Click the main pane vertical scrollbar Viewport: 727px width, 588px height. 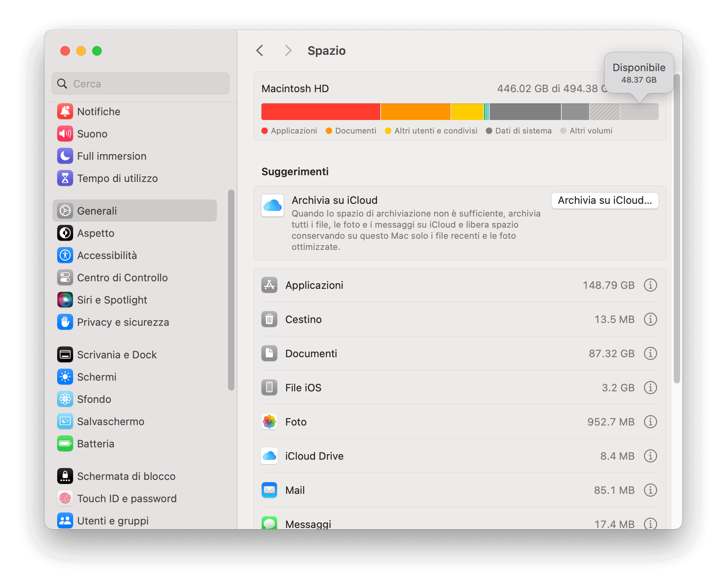click(x=677, y=228)
